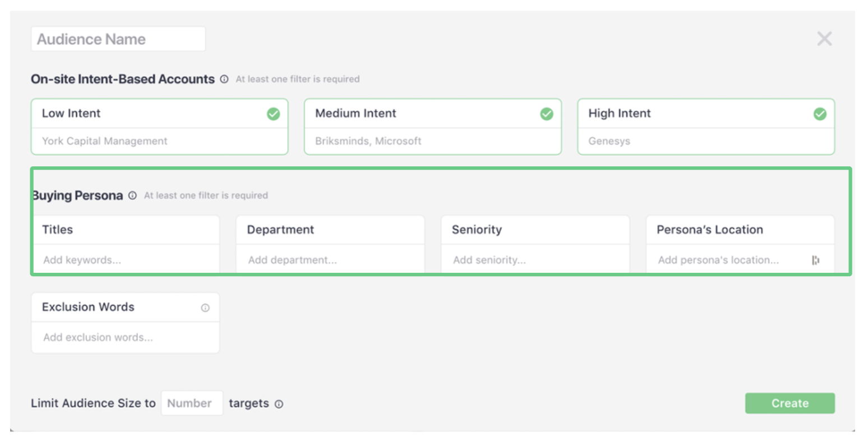Toggle the Low Intent green checkmark
Screen dimensions: 868x447
[273, 114]
